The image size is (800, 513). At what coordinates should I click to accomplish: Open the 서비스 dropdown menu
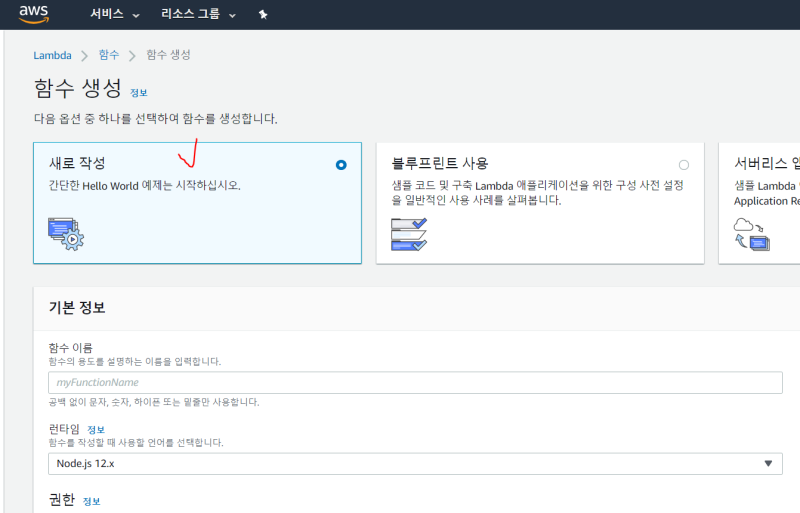(x=113, y=15)
